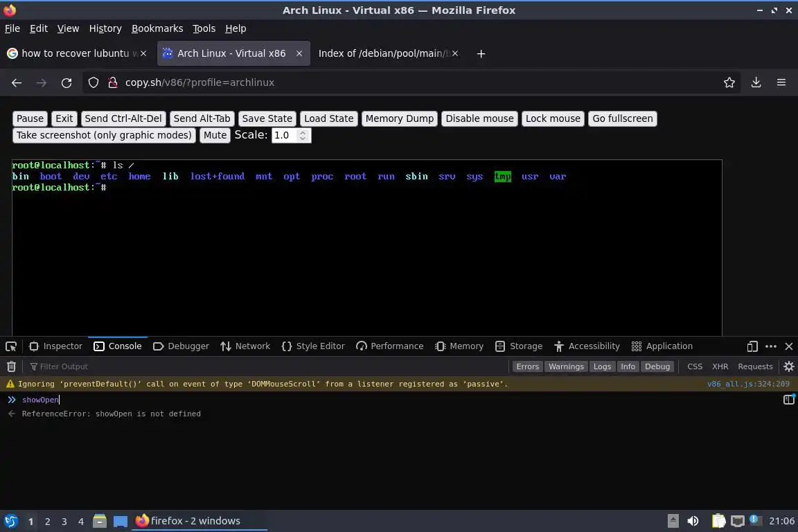This screenshot has width=798, height=532.
Task: Toggle Requests messages filter
Action: point(755,366)
